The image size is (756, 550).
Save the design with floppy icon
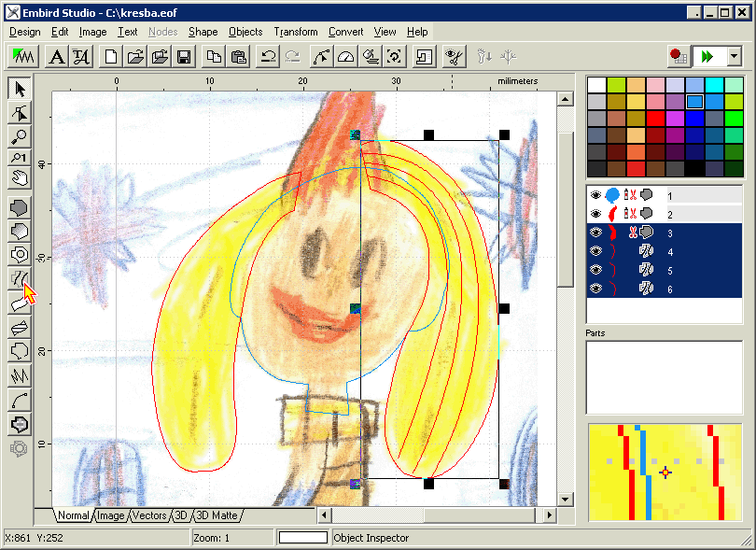pos(184,57)
